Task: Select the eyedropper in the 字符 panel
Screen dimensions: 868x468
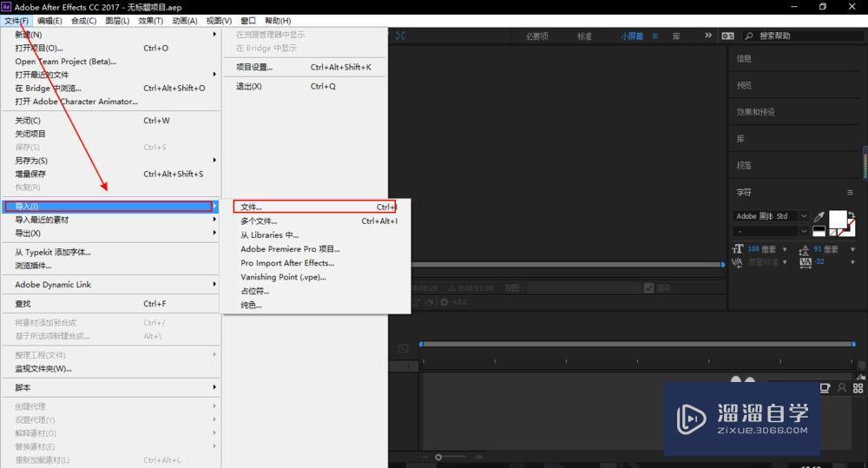Action: [819, 216]
